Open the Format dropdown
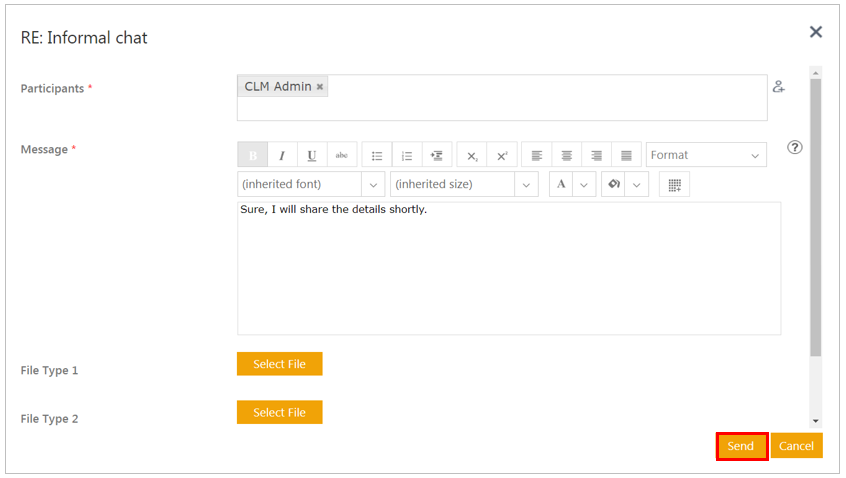 point(706,155)
